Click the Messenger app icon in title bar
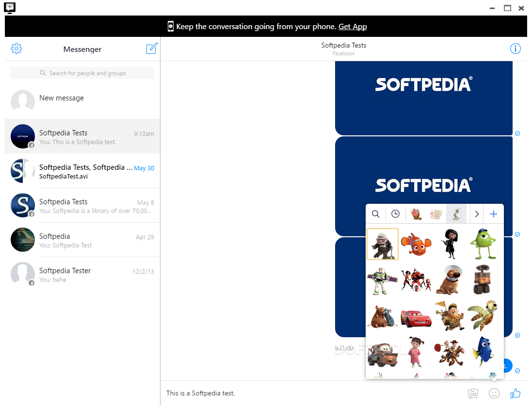 click(x=10, y=8)
